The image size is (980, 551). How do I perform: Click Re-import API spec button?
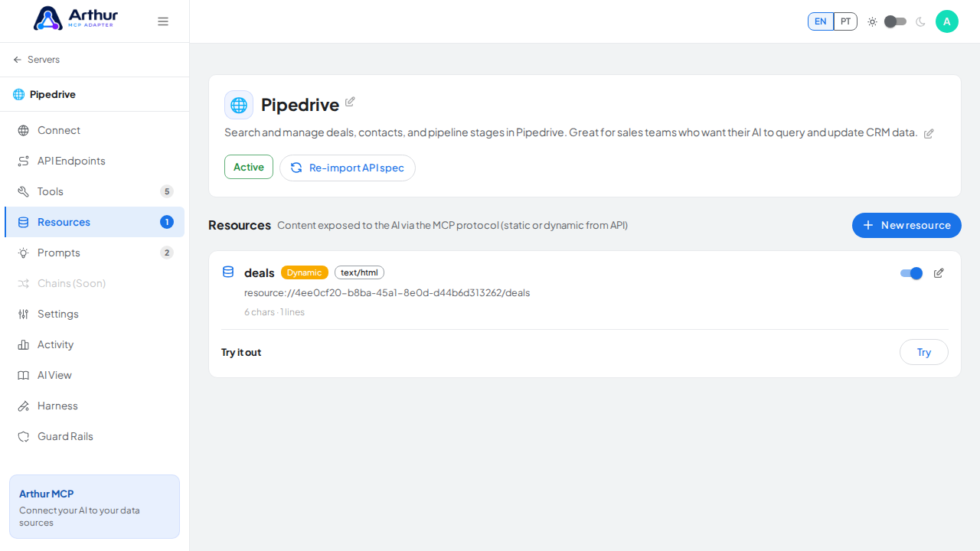[348, 168]
